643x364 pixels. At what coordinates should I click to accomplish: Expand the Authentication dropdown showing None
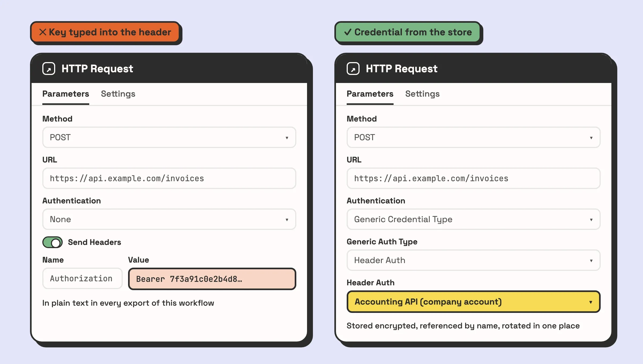click(x=169, y=219)
